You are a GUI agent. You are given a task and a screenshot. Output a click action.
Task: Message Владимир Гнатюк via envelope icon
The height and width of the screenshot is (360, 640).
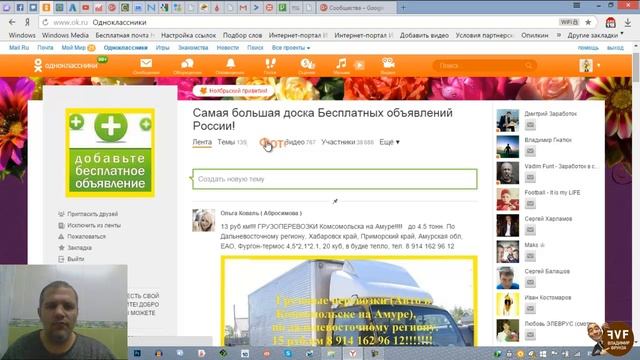coord(530,151)
